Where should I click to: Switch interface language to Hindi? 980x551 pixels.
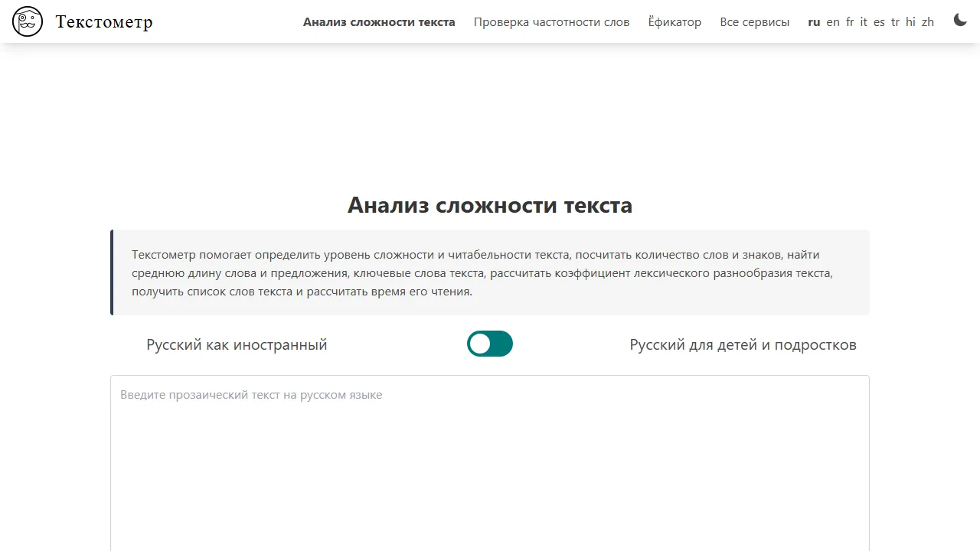click(911, 22)
